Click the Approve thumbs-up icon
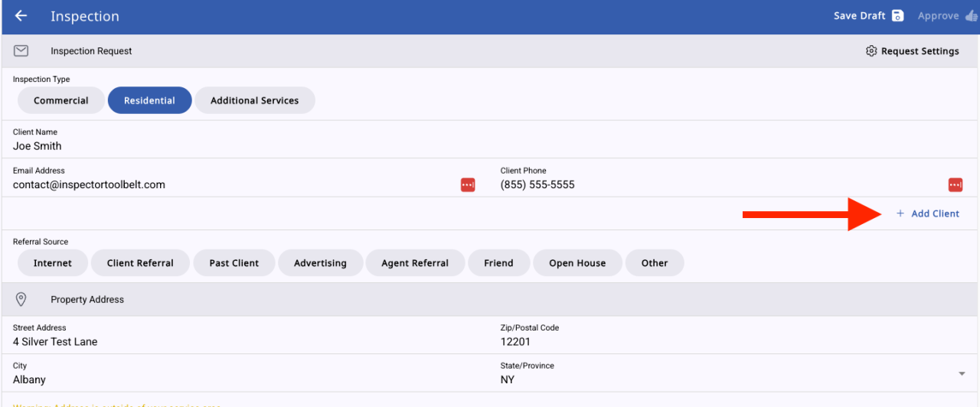Viewport: 980px width, 407px height. 972,16
